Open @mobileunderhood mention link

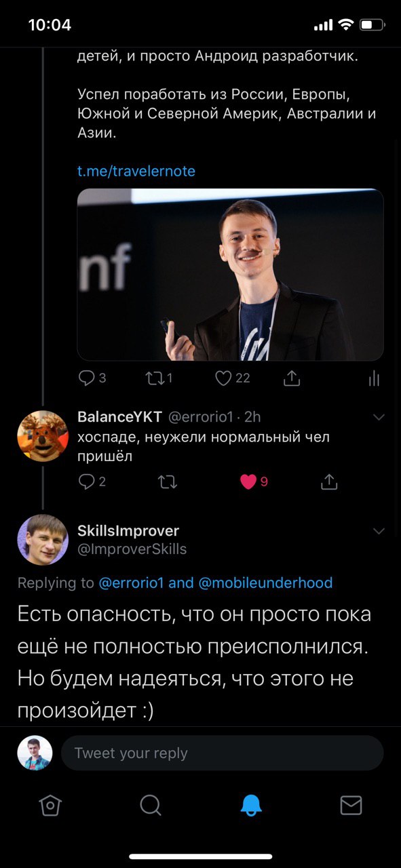click(x=265, y=583)
